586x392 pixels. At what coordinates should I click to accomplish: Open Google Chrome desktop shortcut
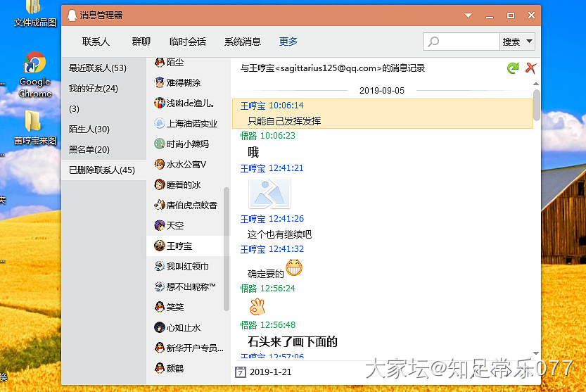[34, 75]
